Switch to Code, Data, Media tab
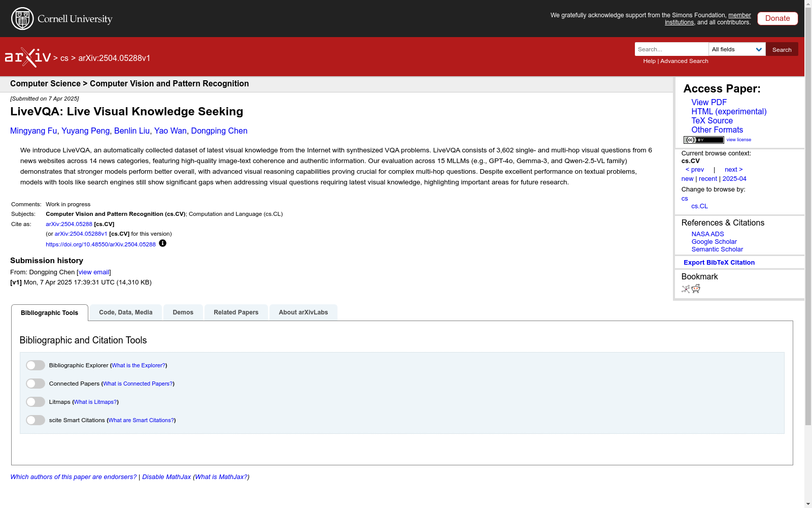This screenshot has height=508, width=812. pos(126,312)
